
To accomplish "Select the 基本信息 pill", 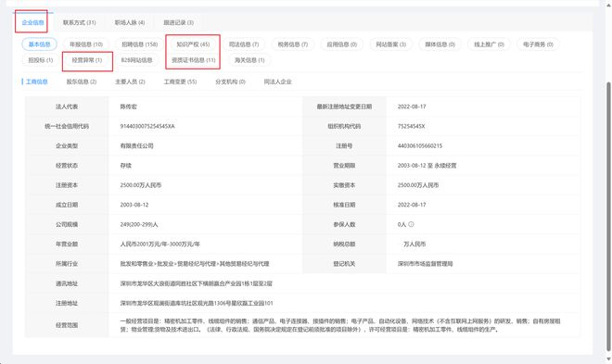I will pyautogui.click(x=40, y=44).
